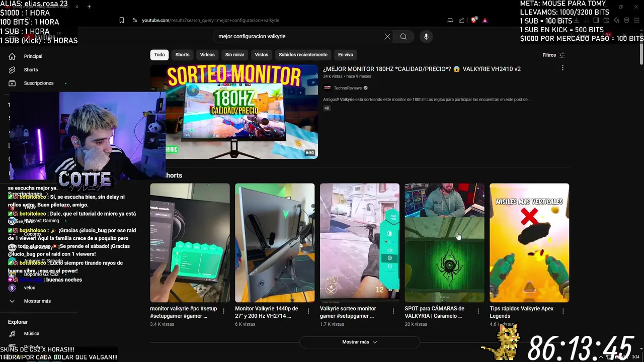This screenshot has width=644, height=362.
Task: Select the Subidos recientemente chip
Action: coord(303,55)
